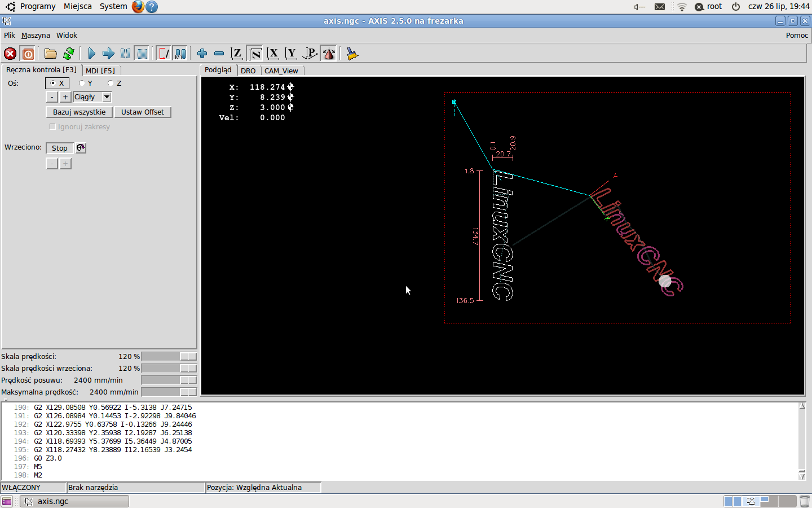Toggle the skip-lines-with-slash toolbar icon
This screenshot has width=812, height=508.
point(163,54)
